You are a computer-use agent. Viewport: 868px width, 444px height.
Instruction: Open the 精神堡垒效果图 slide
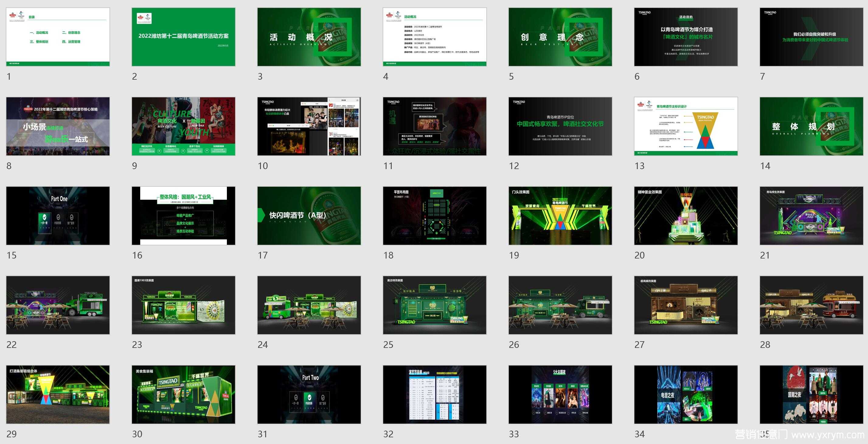[686, 216]
